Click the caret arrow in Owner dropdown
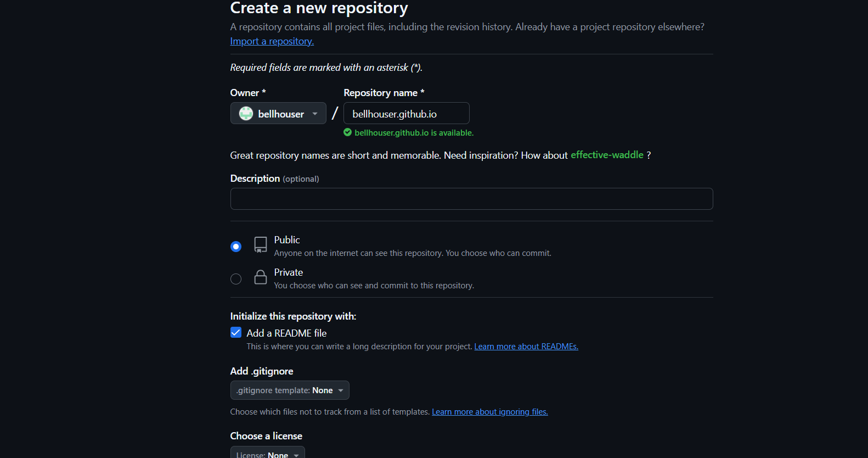The width and height of the screenshot is (868, 458). pos(315,114)
